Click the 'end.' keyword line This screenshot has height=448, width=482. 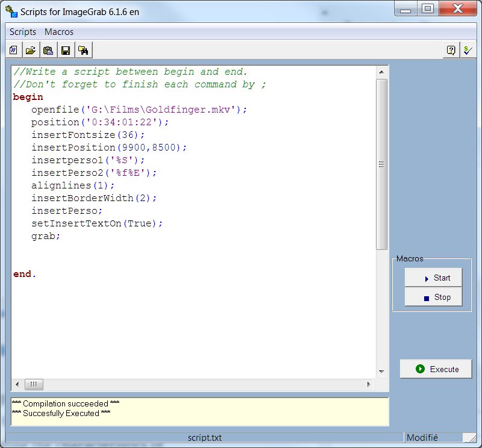[x=25, y=274]
